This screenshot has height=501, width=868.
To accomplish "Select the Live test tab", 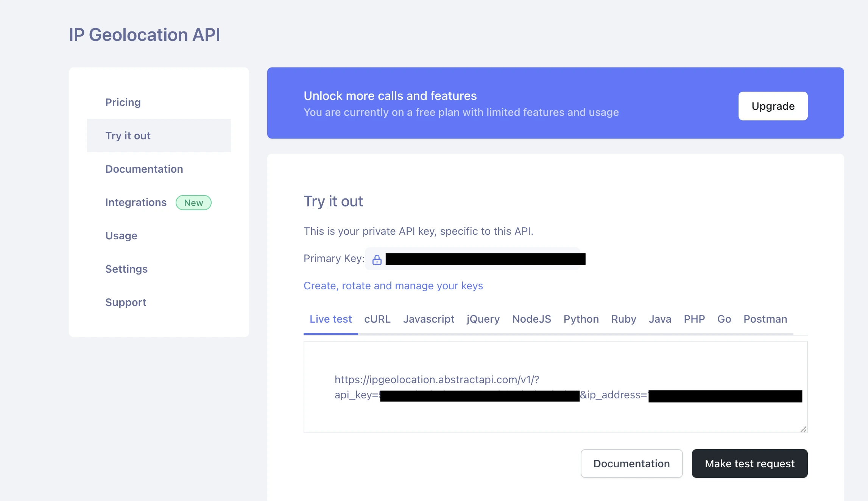I will [x=330, y=319].
